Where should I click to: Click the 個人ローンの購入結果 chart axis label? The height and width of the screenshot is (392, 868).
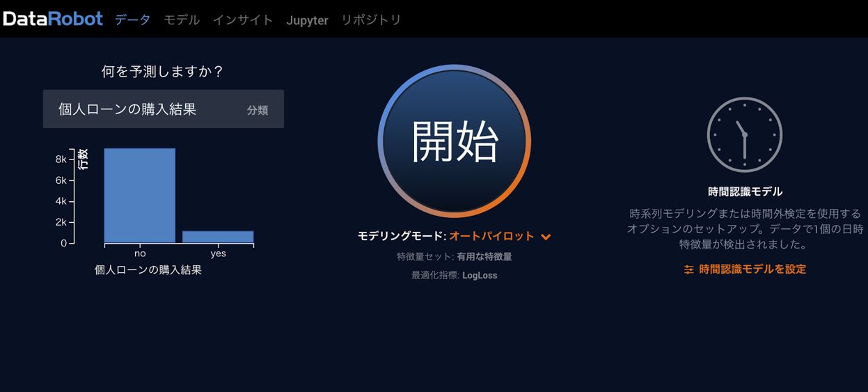(148, 270)
